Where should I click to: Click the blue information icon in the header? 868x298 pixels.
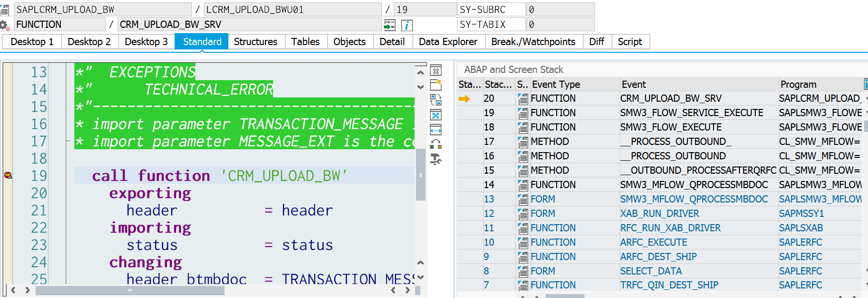click(x=407, y=25)
